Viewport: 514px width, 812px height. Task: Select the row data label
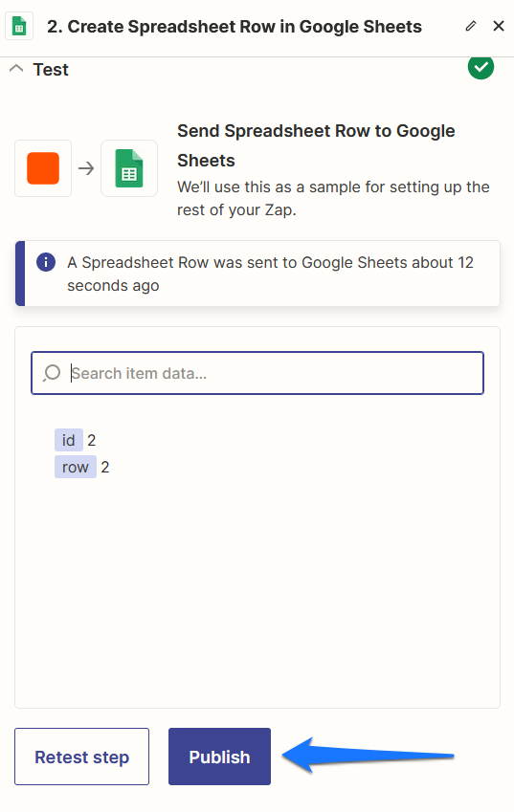(x=76, y=467)
